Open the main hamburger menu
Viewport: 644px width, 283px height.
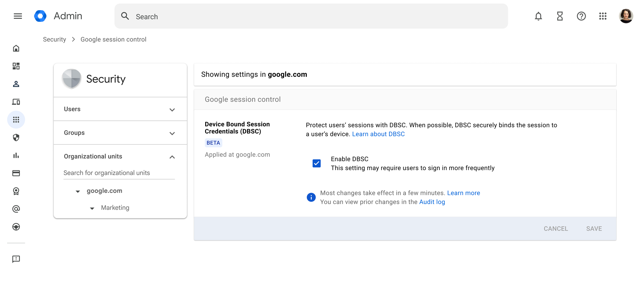tap(18, 16)
